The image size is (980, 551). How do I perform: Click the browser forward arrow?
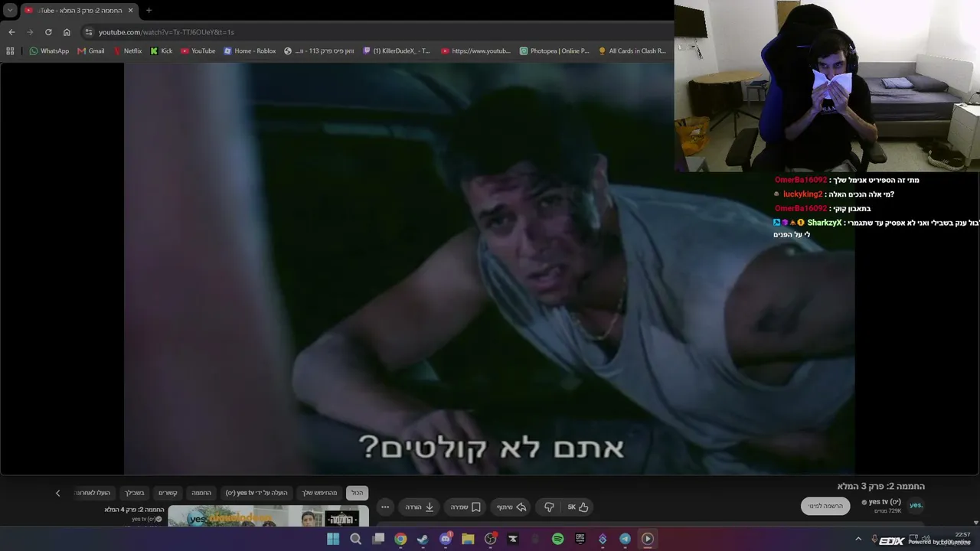tap(30, 32)
